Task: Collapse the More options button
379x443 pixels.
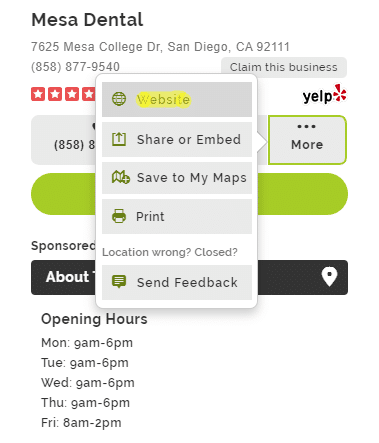Action: point(307,140)
